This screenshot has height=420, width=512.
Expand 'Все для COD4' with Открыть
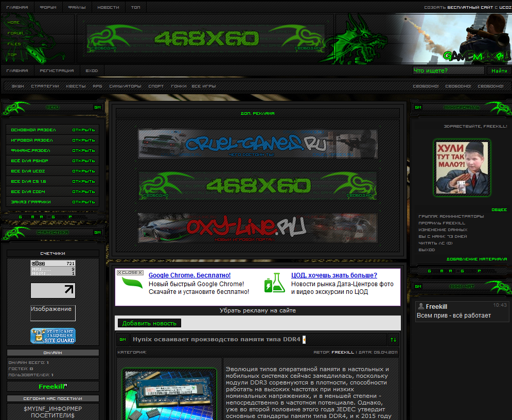click(83, 191)
